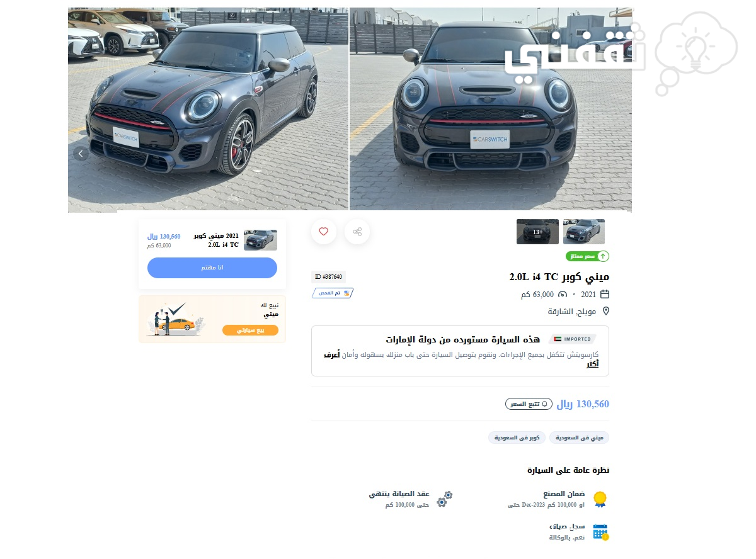This screenshot has width=756, height=559.
Task: Click the maintenance contract gears icon
Action: 445,499
